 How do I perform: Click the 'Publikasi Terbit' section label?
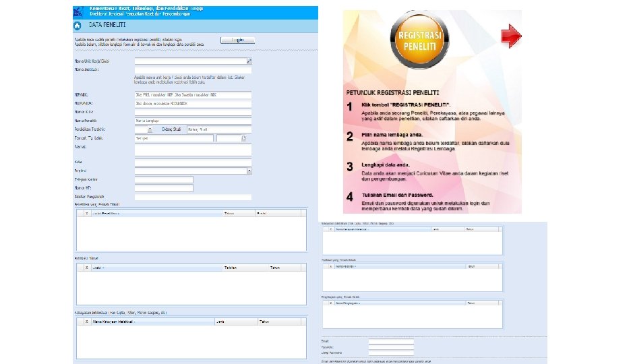coord(86,258)
